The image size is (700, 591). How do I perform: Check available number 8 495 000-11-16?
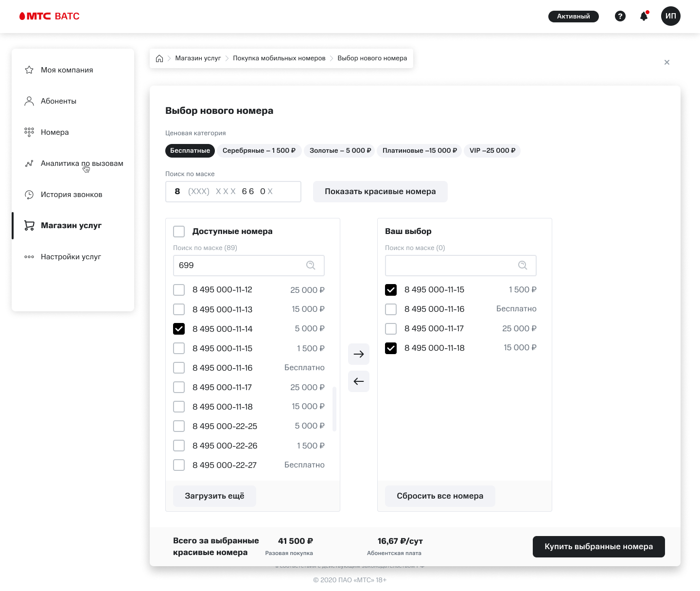tap(179, 368)
